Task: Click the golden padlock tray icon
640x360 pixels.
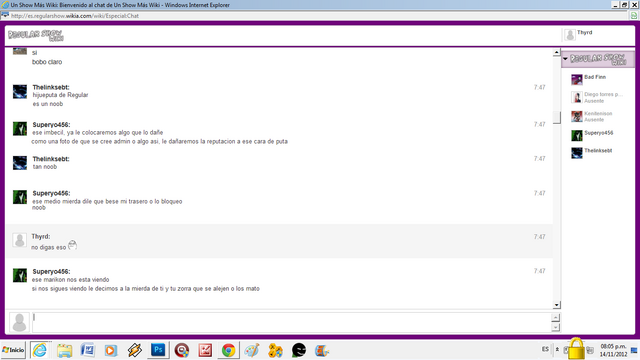Action: click(x=576, y=349)
